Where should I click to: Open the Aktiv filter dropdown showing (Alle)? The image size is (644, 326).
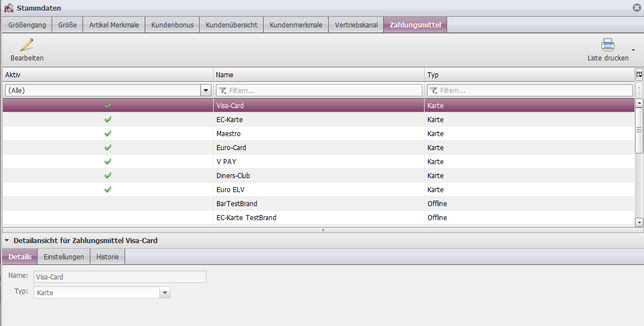pos(205,90)
